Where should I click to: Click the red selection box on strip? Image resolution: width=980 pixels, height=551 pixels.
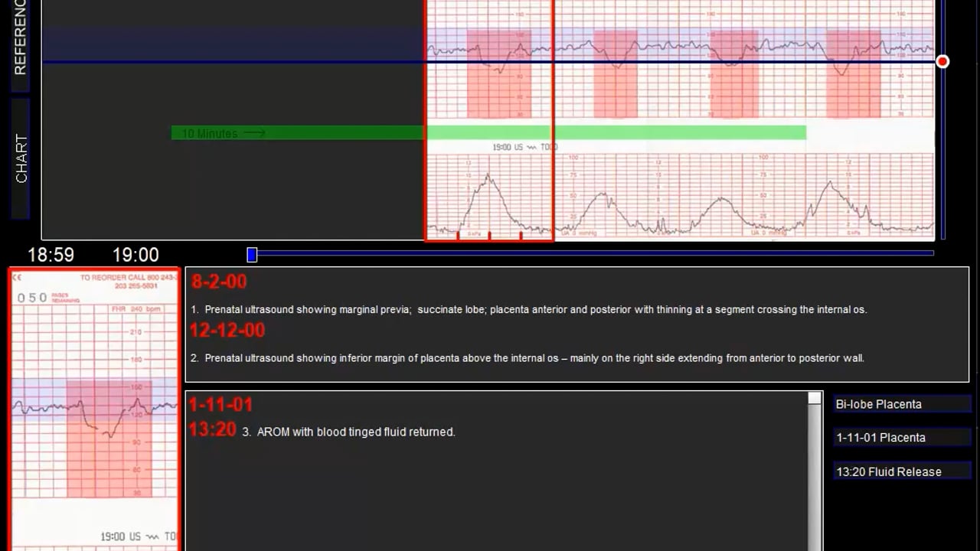coord(489,120)
